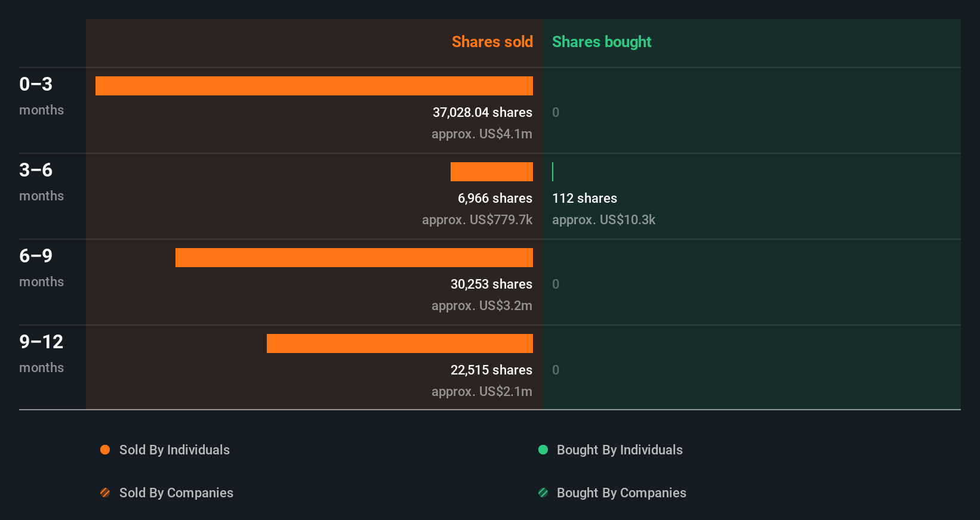Click the striped Sold By Companies legend icon
This screenshot has width=980, height=520.
click(105, 493)
